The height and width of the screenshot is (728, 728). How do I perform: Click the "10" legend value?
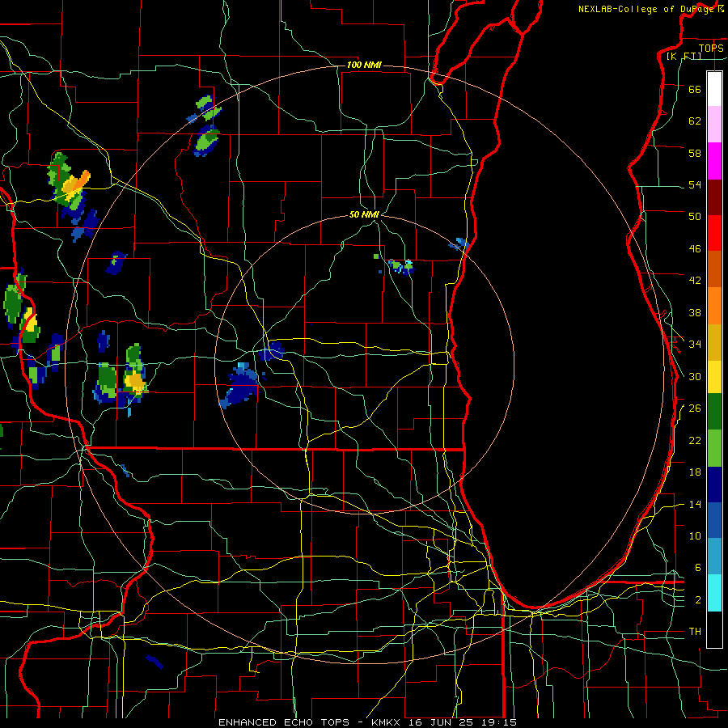click(x=695, y=535)
